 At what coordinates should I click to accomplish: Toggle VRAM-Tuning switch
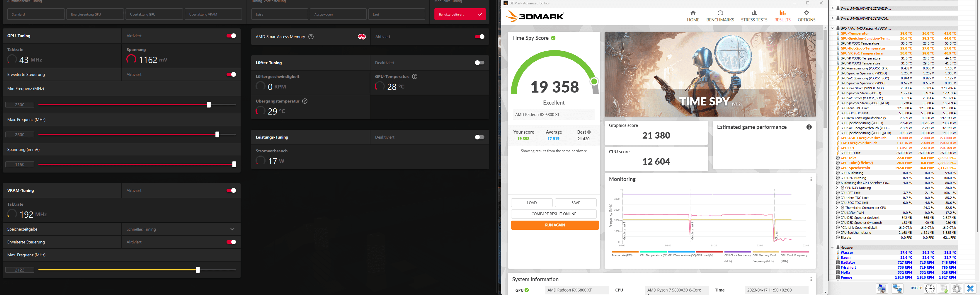click(231, 190)
